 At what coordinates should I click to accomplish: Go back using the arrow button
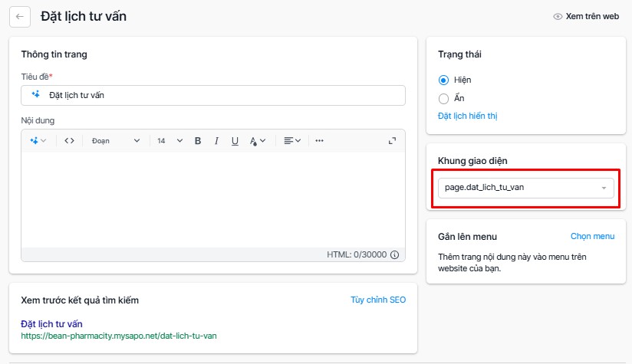click(20, 17)
